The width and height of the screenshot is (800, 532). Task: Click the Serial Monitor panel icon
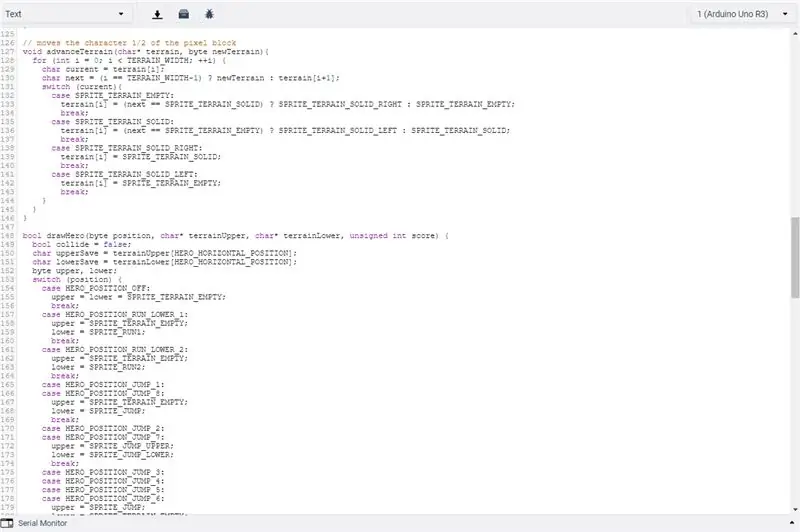point(7,523)
